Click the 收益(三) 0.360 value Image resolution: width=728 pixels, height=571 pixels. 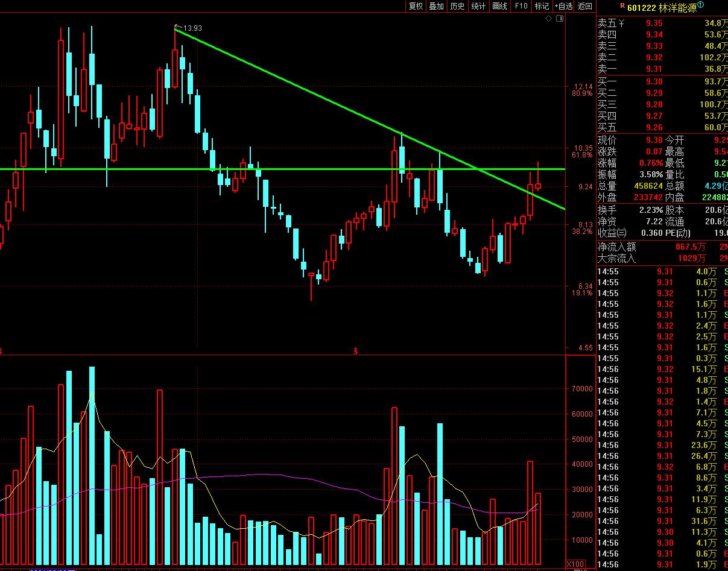click(x=651, y=233)
